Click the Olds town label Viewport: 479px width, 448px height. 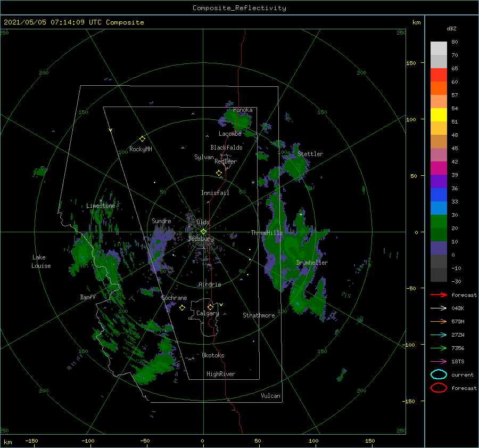203,222
